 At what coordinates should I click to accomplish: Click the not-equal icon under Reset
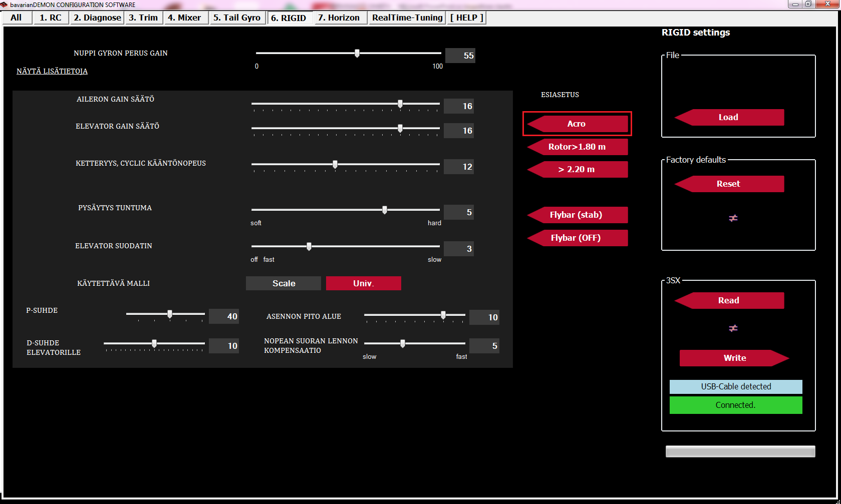pos(733,218)
